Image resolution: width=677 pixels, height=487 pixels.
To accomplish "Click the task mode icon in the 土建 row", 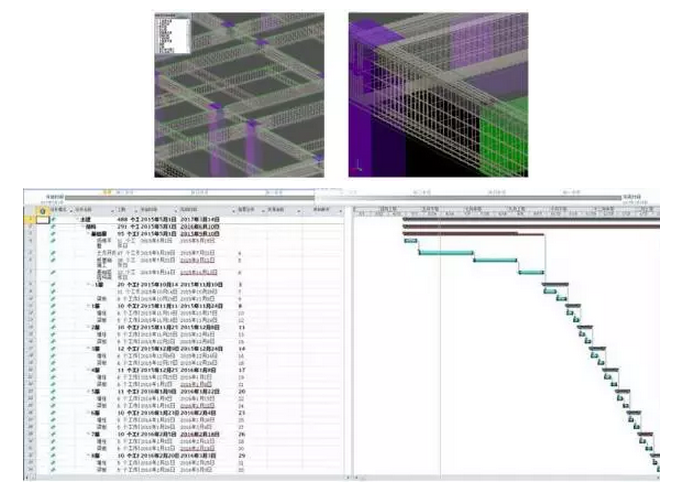I will click(52, 220).
